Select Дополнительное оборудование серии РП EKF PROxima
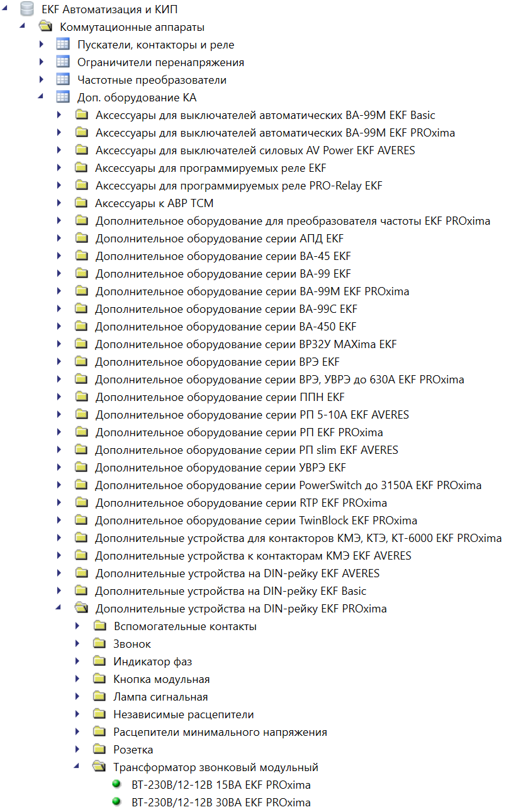This screenshot has height=812, width=521. [x=239, y=432]
